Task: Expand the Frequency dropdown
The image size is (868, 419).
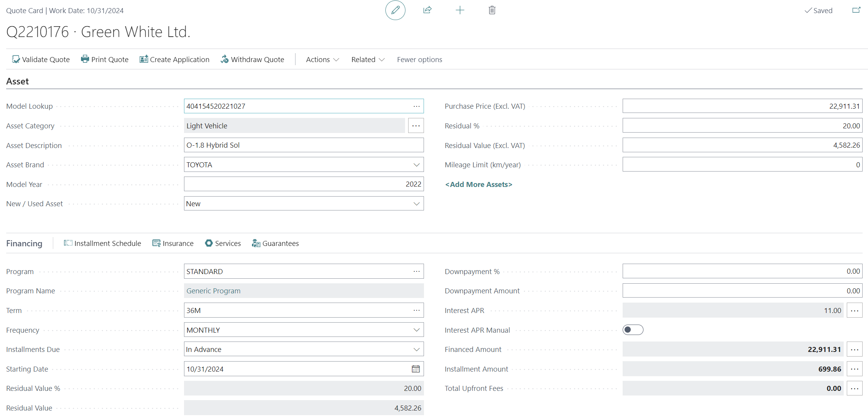Action: coord(416,330)
